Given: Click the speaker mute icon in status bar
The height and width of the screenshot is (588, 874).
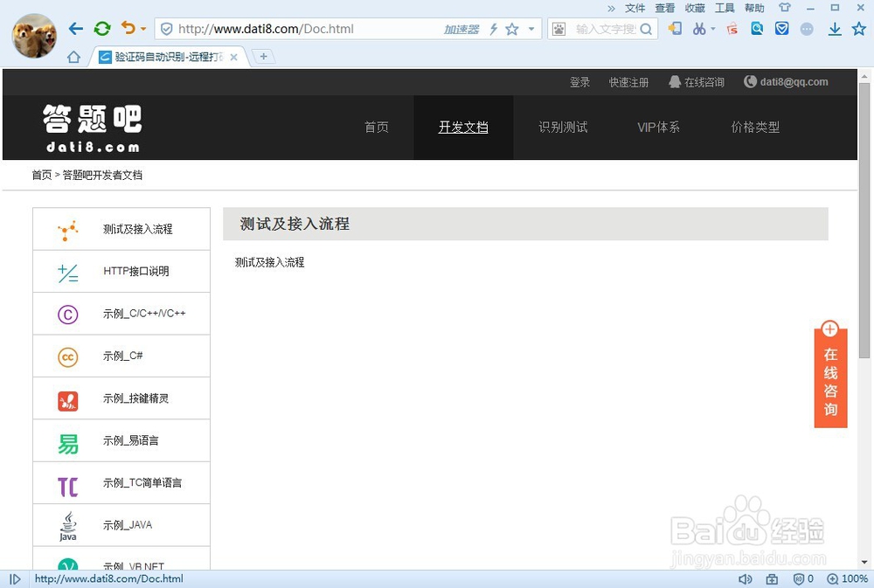Looking at the screenshot, I should pyautogui.click(x=745, y=579).
